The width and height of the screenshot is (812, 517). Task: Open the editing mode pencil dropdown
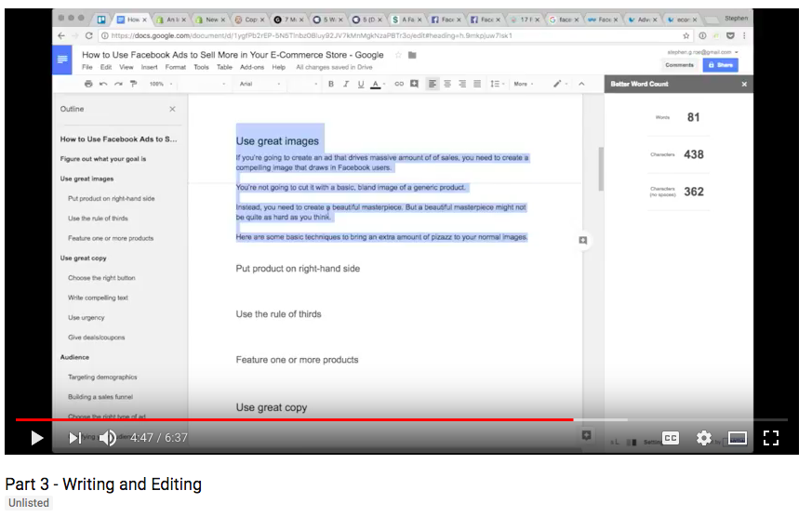tap(560, 84)
